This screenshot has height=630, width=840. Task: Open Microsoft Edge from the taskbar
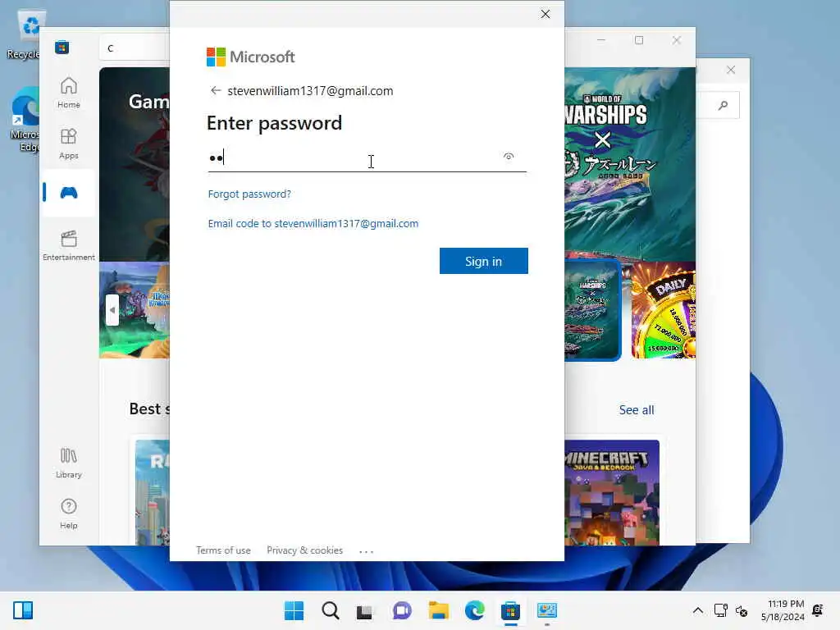475,610
